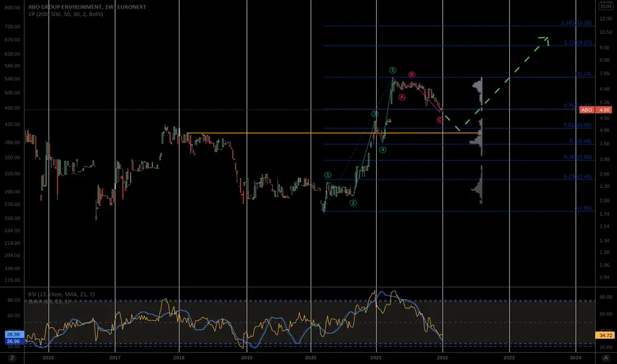Click the 1.382(11.18) Fibonacci level label
617x364 pixels.
click(x=577, y=23)
